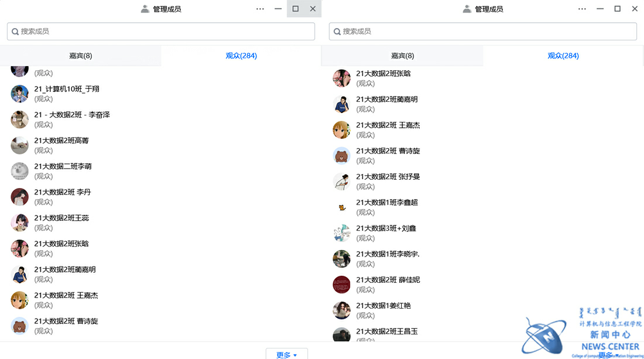Maximize the right 管理成员 window

coord(617,9)
